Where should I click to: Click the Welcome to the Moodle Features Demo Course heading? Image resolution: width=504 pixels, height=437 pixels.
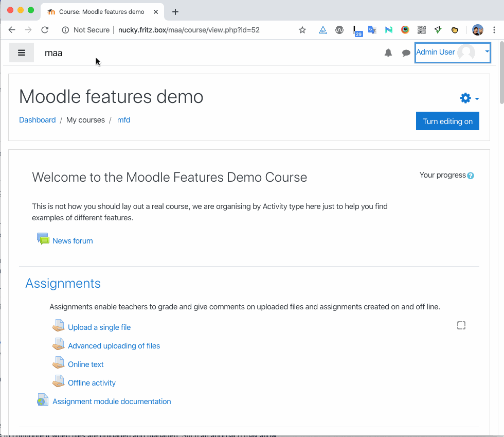(x=169, y=177)
